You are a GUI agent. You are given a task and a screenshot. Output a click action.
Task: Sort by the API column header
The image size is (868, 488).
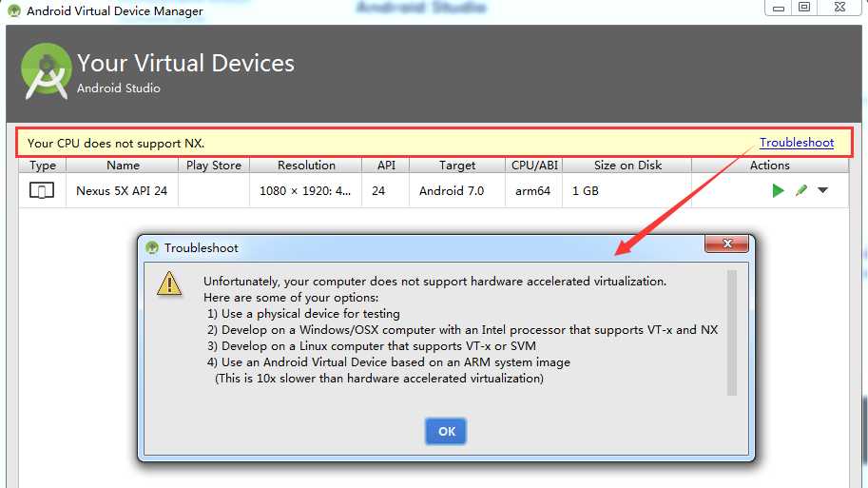tap(386, 166)
